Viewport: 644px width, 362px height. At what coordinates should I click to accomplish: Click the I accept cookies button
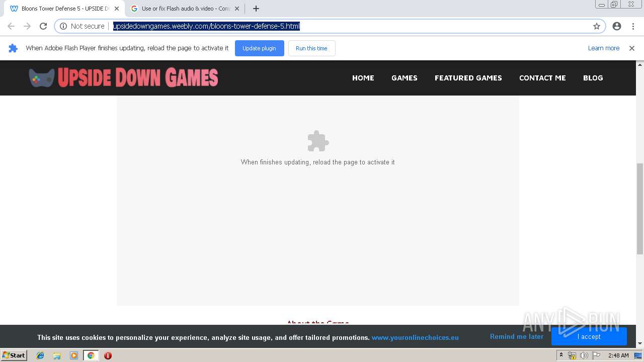[589, 336]
